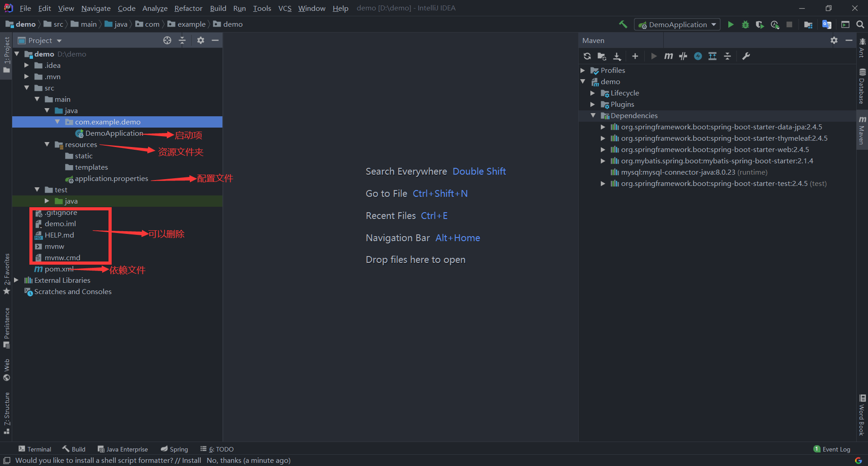The height and width of the screenshot is (466, 868).
Task: Open the 6: TODO tool window
Action: click(217, 449)
